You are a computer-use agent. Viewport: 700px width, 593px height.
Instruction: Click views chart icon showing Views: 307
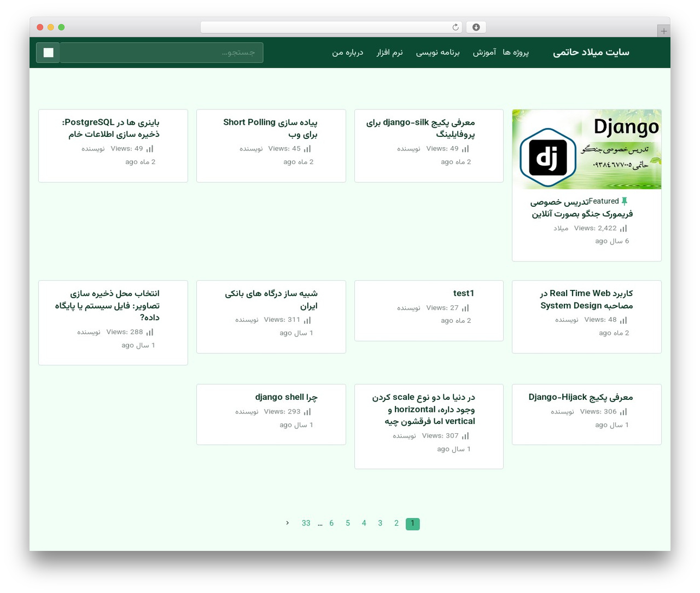pos(465,436)
